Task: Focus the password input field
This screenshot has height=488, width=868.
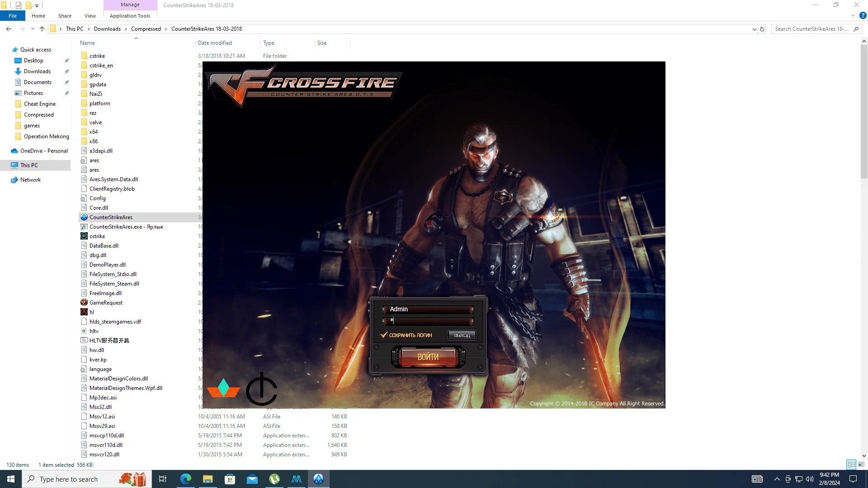Action: click(428, 321)
